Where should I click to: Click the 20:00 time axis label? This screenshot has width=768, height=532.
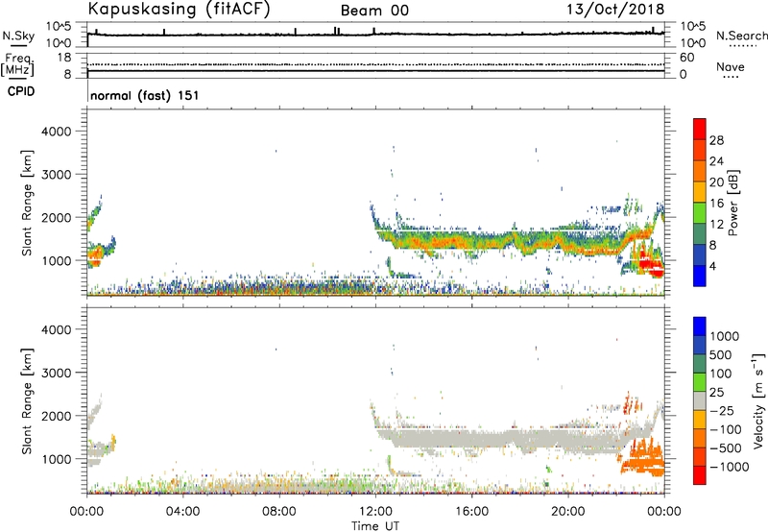point(567,512)
